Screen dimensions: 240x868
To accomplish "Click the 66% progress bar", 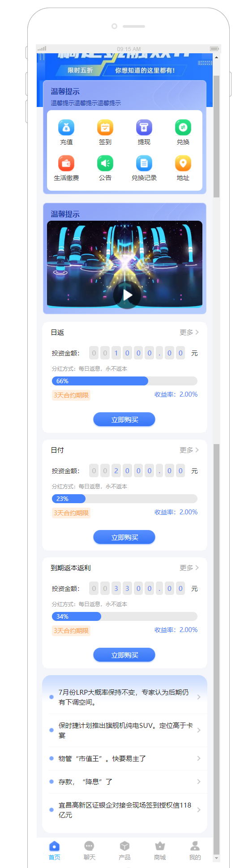I will point(124,381).
